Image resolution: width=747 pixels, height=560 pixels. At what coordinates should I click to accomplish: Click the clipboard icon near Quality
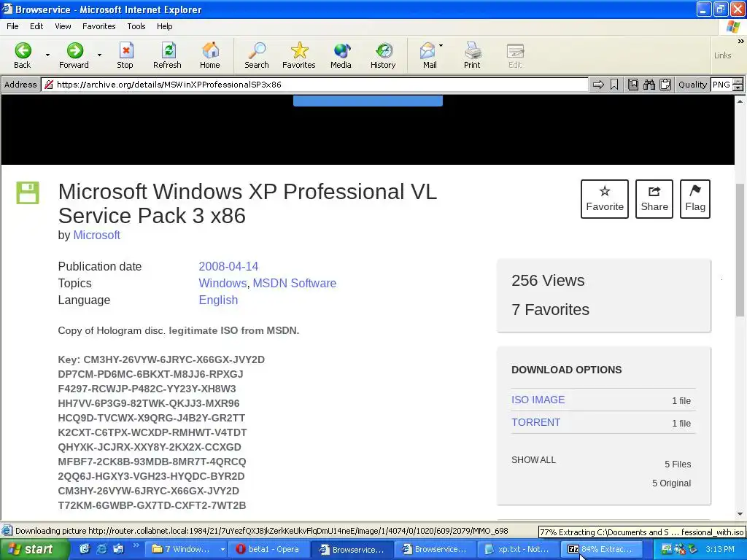[x=665, y=85]
